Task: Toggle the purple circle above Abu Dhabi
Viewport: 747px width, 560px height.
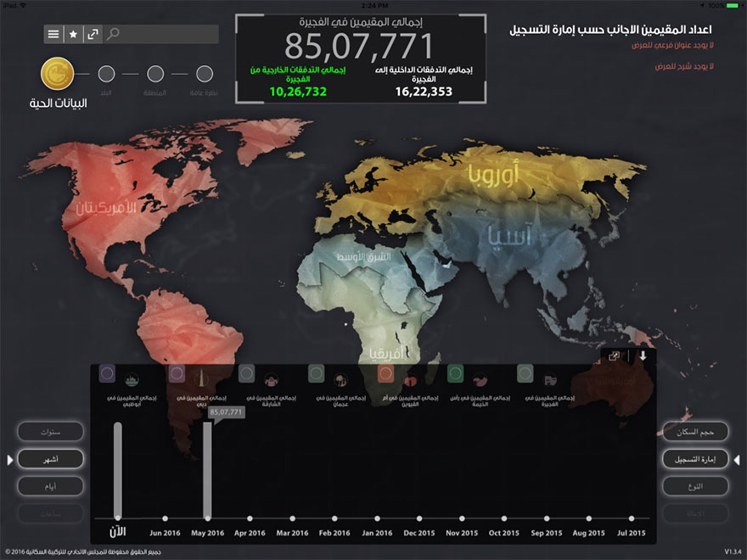Action: [x=108, y=371]
